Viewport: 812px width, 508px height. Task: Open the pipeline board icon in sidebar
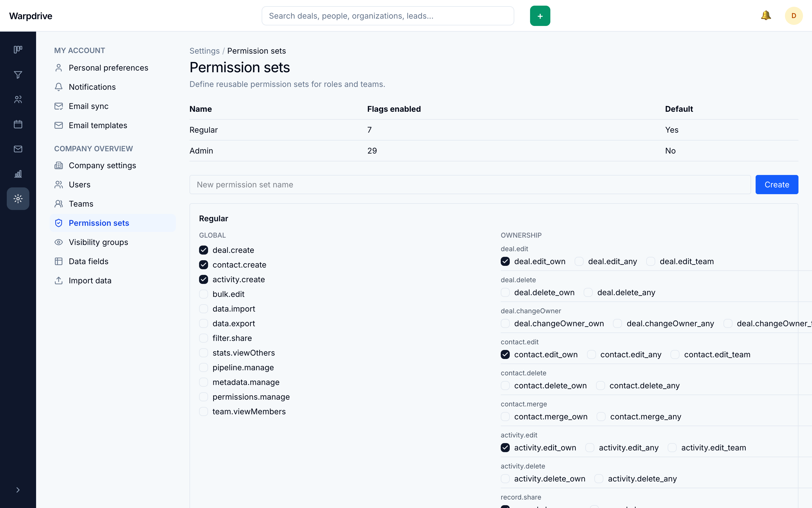pyautogui.click(x=18, y=50)
